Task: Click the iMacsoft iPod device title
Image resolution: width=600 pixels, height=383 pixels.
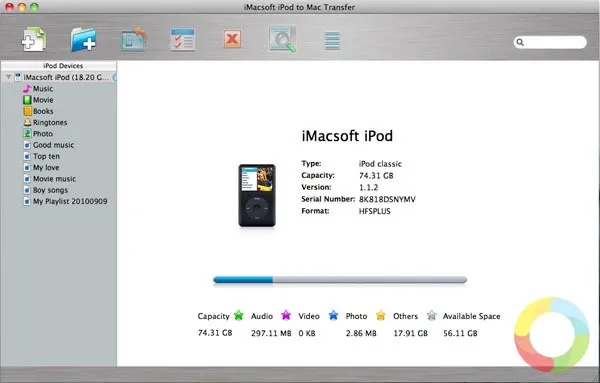Action: pos(347,136)
